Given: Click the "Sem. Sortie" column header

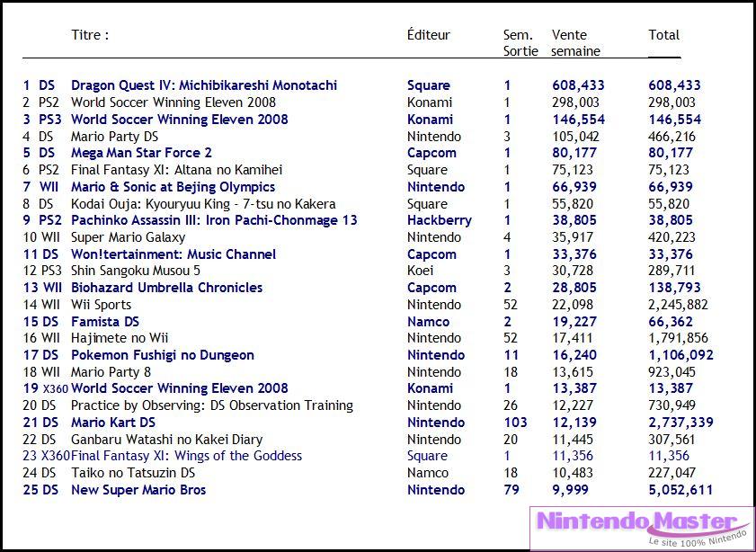Looking at the screenshot, I should 520,43.
